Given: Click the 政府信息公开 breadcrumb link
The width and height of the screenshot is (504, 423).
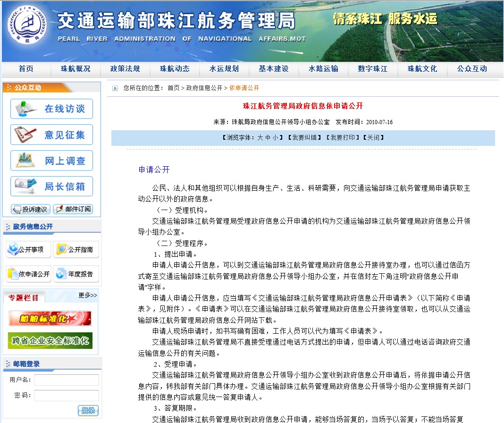Looking at the screenshot, I should [204, 88].
